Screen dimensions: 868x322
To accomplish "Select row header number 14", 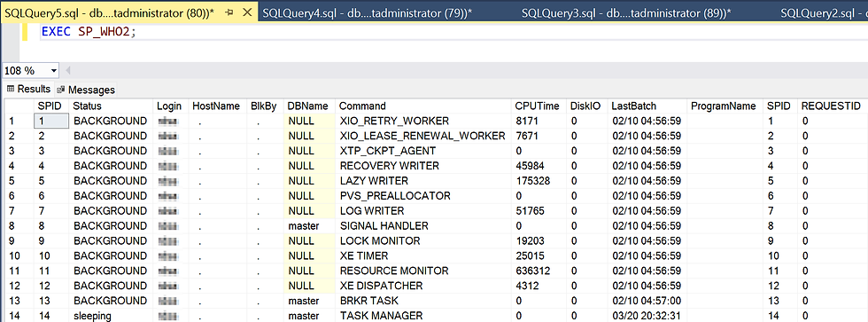I will (x=19, y=316).
